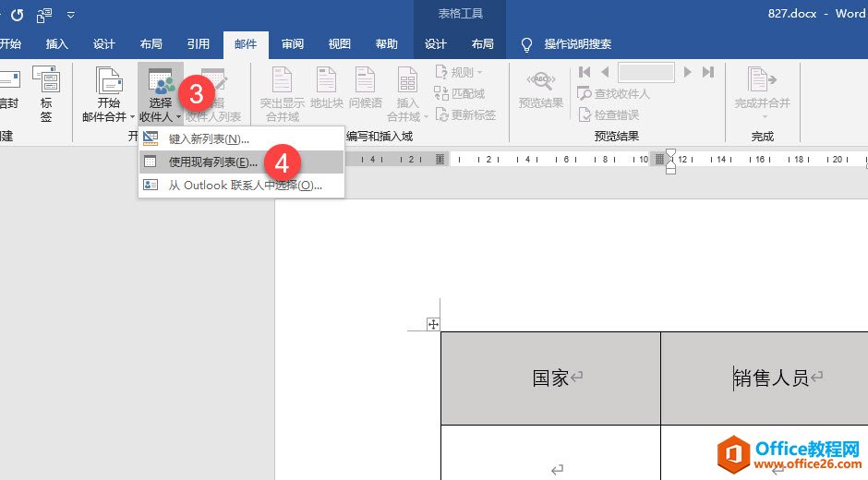The image size is (868, 480).
Task: Click the table move handle cross icon
Action: (432, 324)
